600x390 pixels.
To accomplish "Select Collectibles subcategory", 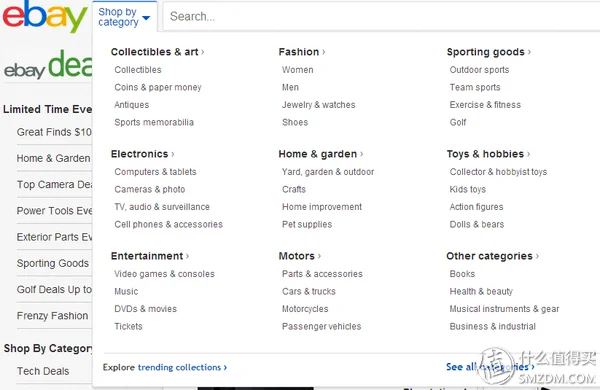I will 138,70.
